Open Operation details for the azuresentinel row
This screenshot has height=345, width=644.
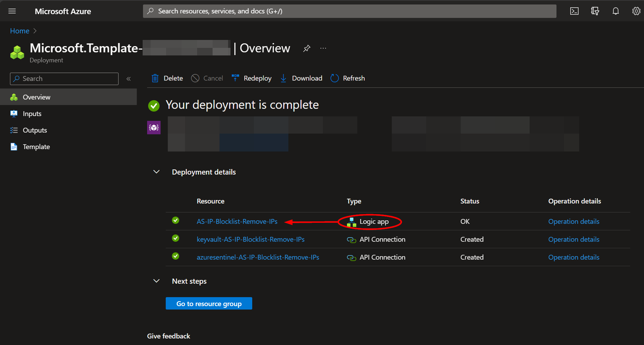tap(574, 257)
